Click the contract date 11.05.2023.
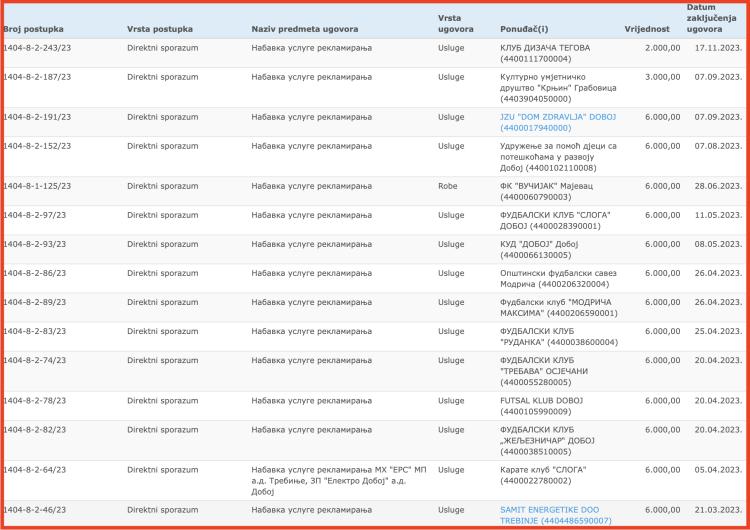Screen dimensions: 750x530 (718, 215)
